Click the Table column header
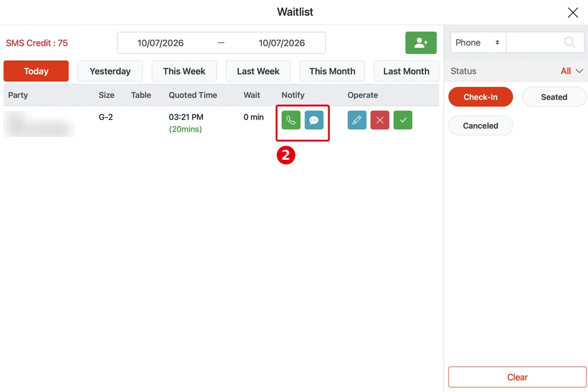 [141, 95]
